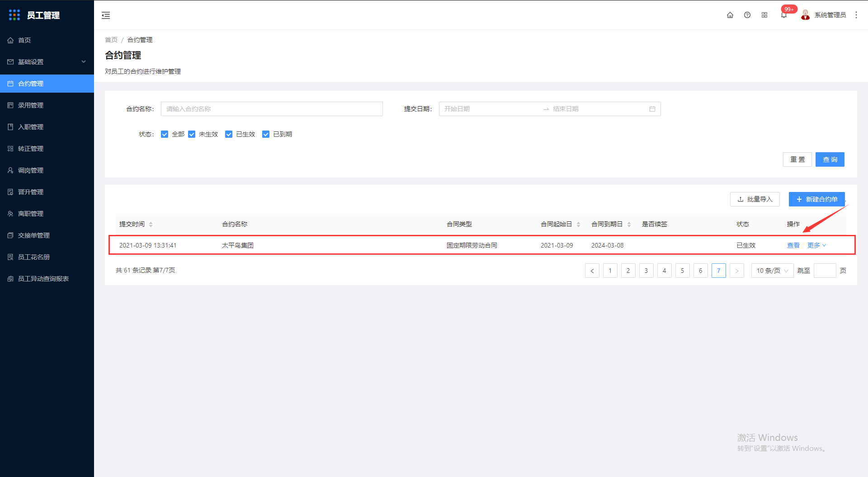868x477 pixels.
Task: Sort by 提交时间 column sort icon
Action: tap(151, 224)
